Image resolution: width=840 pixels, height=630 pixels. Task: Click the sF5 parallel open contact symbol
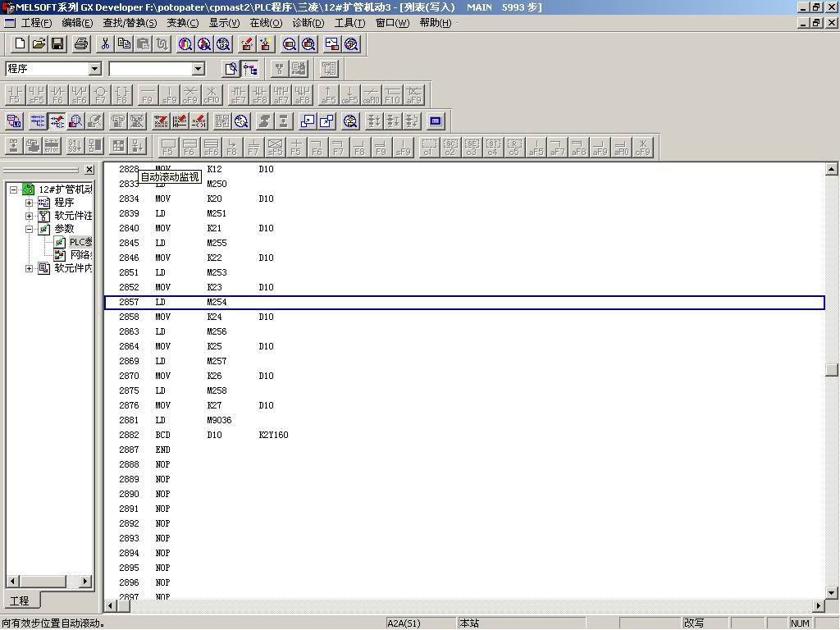(x=36, y=95)
